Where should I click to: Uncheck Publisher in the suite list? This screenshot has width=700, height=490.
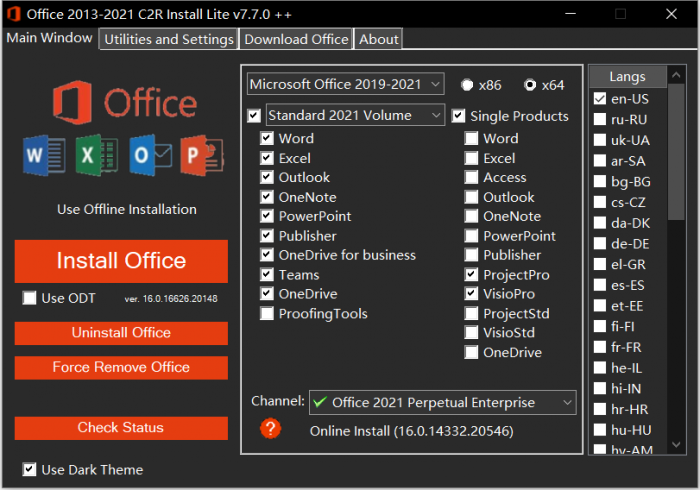[x=267, y=236]
